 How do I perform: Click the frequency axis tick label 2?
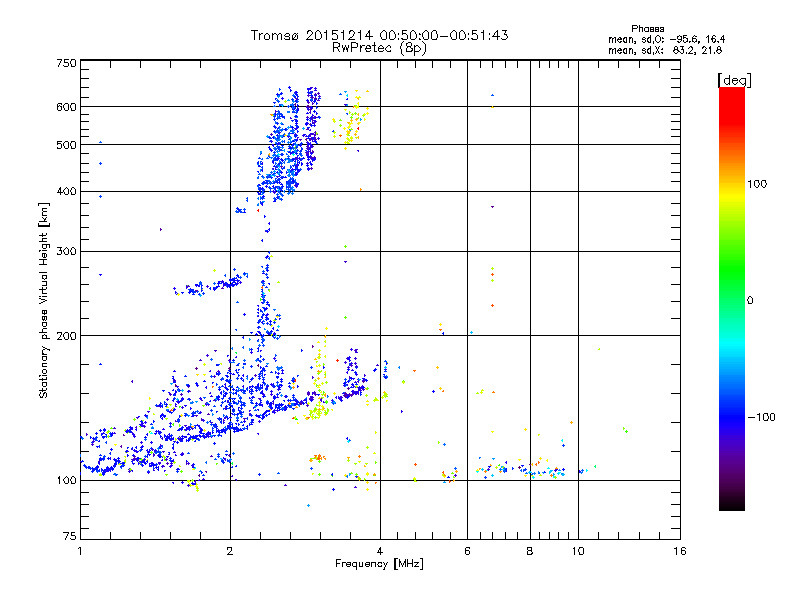pyautogui.click(x=230, y=551)
